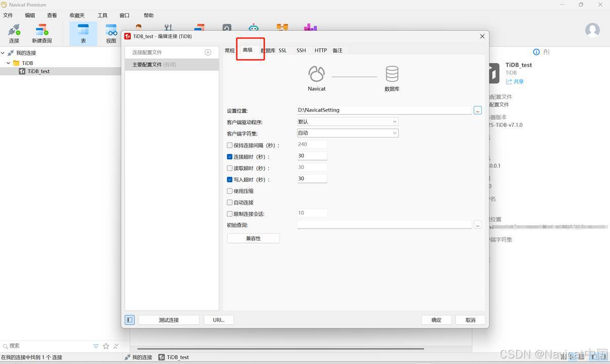The height and width of the screenshot is (364, 610).
Task: Click the 连接 connection toolbar icon
Action: tap(14, 34)
